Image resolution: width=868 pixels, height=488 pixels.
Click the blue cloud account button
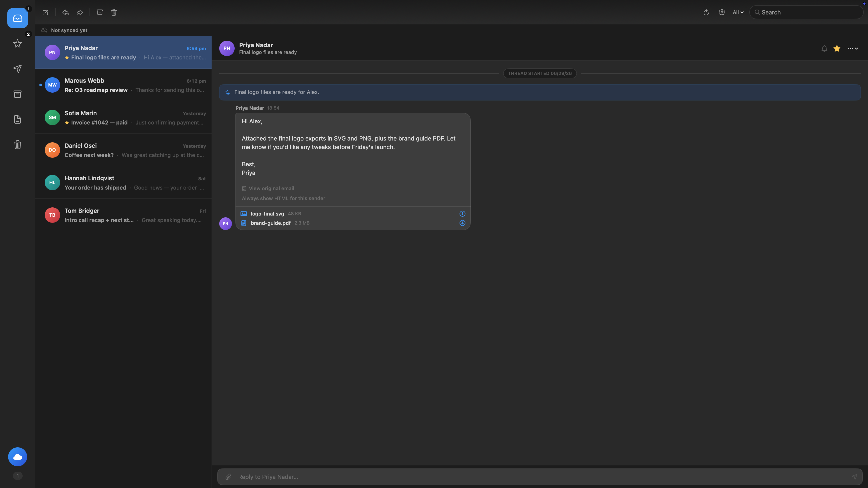click(18, 457)
